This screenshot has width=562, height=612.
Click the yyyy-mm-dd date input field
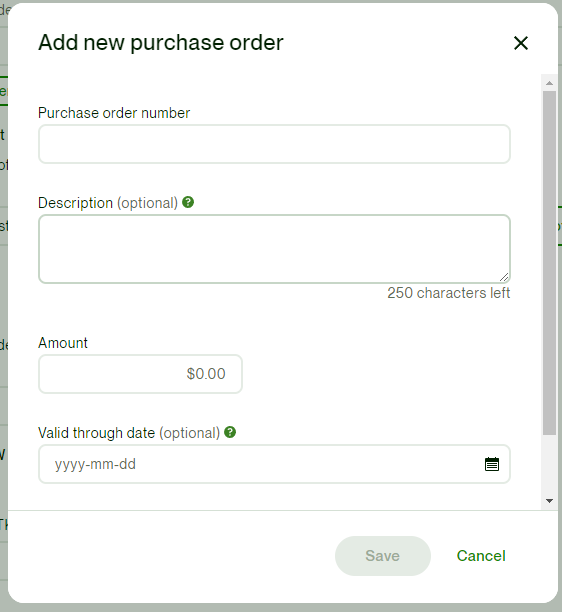[274, 464]
